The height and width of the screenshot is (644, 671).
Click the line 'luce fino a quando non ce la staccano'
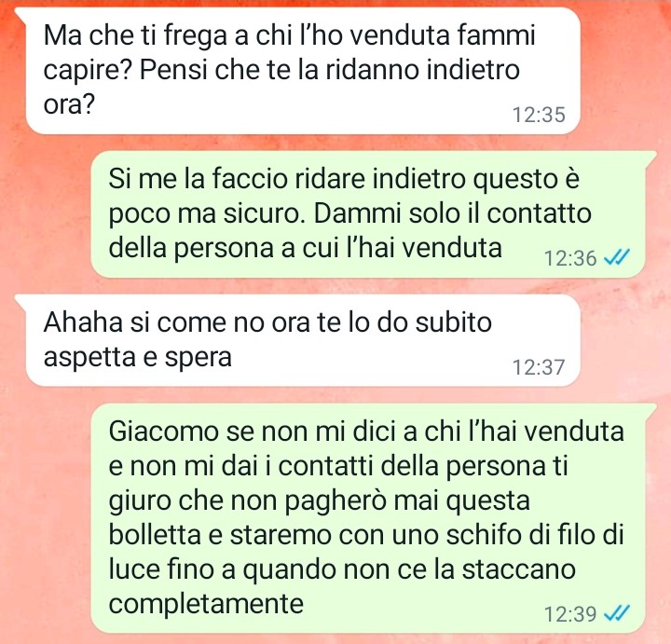pos(342,569)
